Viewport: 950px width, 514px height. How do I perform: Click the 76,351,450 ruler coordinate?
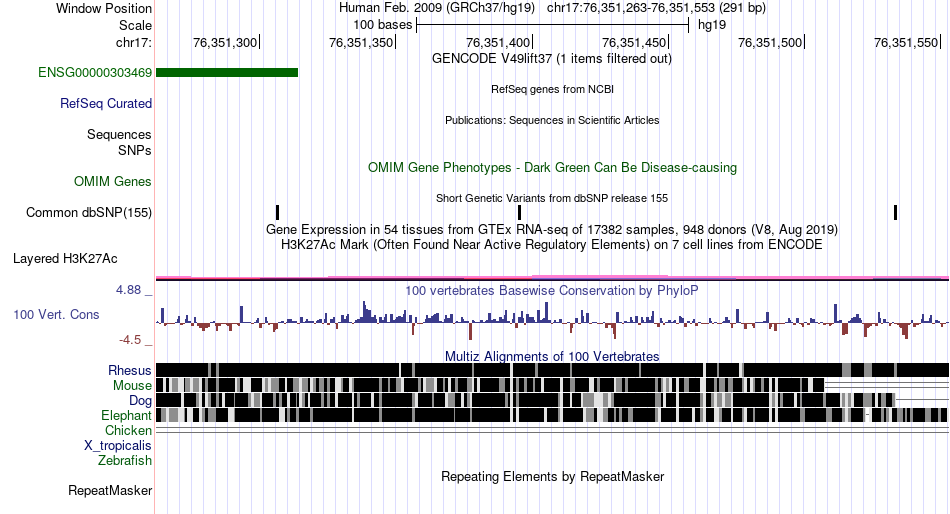634,43
